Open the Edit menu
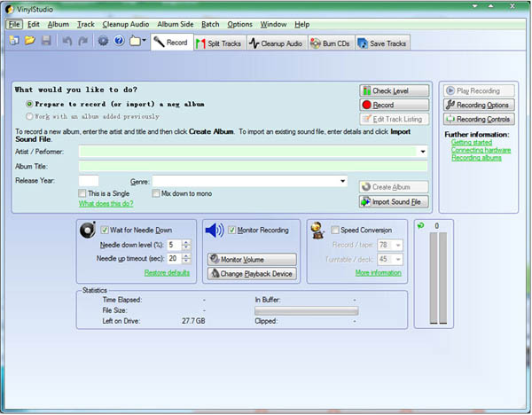Image resolution: width=532 pixels, height=415 pixels. pos(34,25)
